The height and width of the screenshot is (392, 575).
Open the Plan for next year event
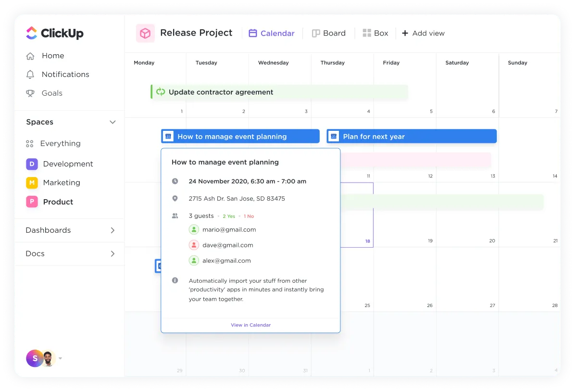pos(412,137)
